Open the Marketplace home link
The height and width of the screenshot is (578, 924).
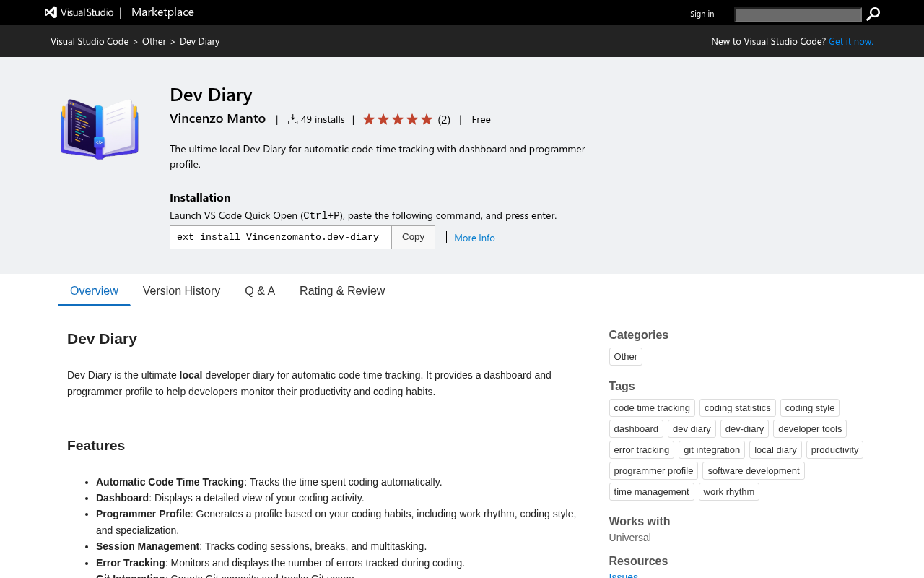[162, 12]
